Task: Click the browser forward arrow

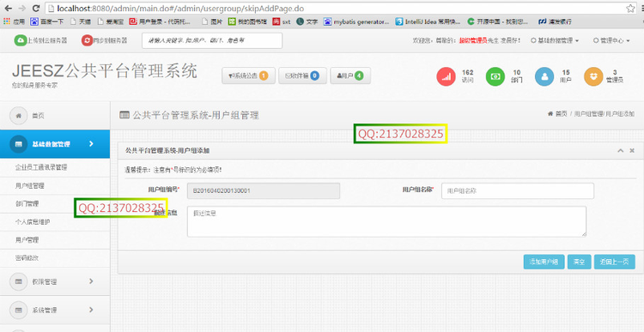Action: click(22, 9)
